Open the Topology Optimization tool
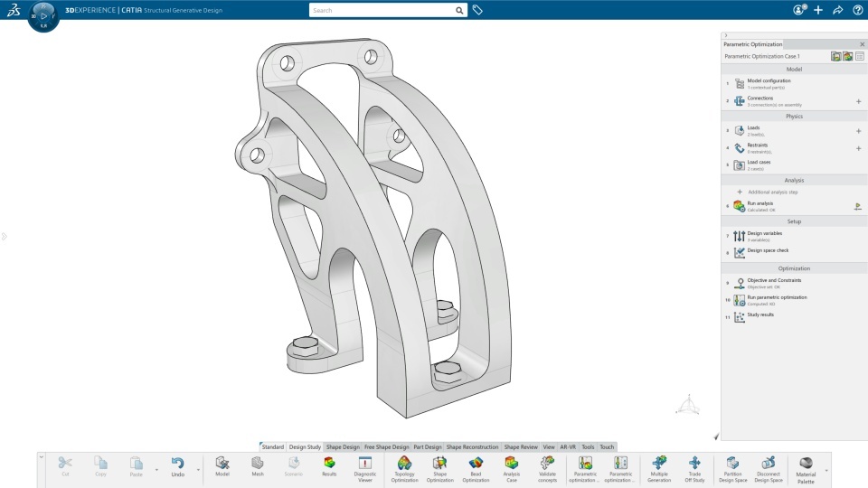868x488 pixels. 404,469
